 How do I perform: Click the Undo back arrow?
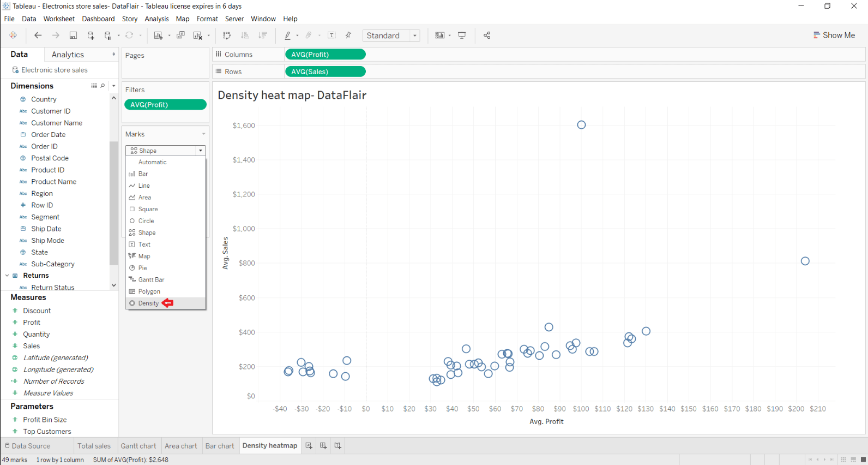click(x=38, y=35)
